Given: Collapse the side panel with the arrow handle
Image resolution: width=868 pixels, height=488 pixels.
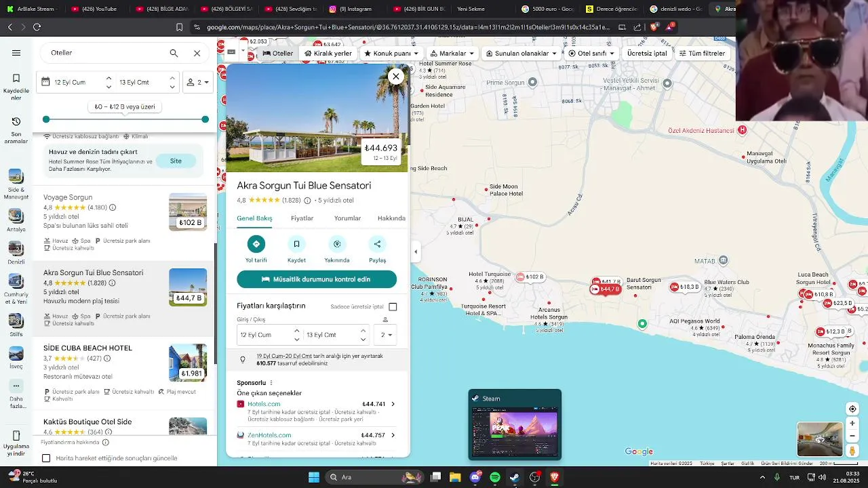Looking at the screenshot, I should (416, 251).
